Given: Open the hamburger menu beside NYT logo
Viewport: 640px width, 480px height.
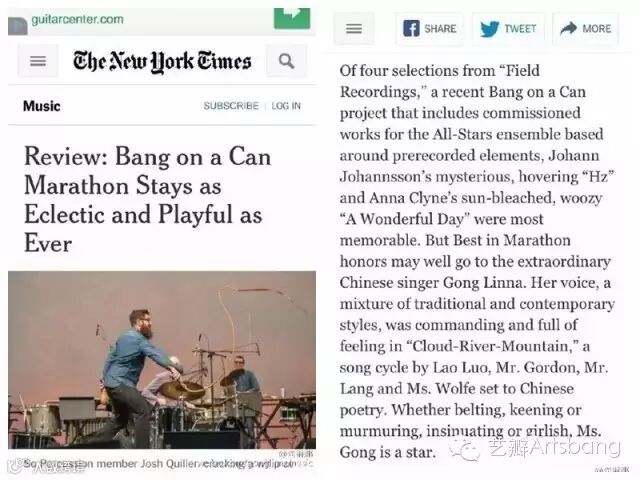Looking at the screenshot, I should [38, 61].
